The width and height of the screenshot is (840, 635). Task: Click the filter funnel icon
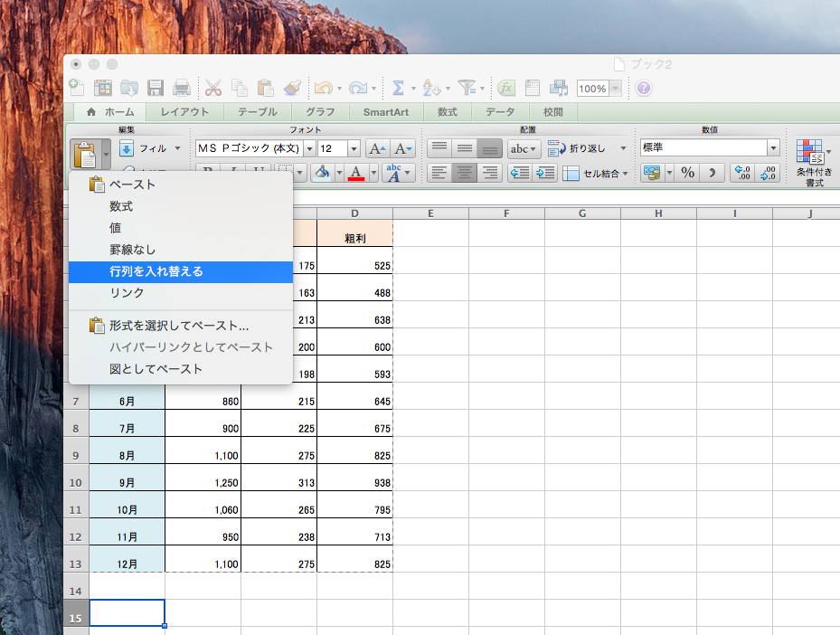tap(467, 88)
